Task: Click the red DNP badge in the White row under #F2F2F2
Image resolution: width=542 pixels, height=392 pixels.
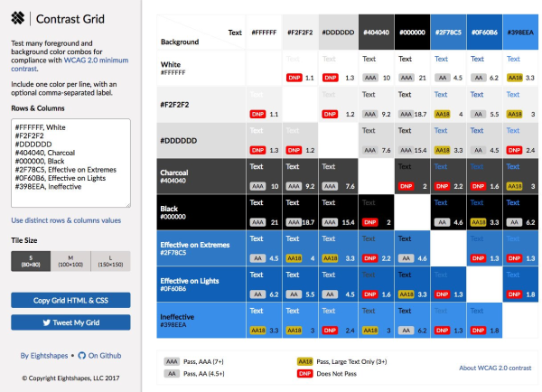Action: click(294, 78)
